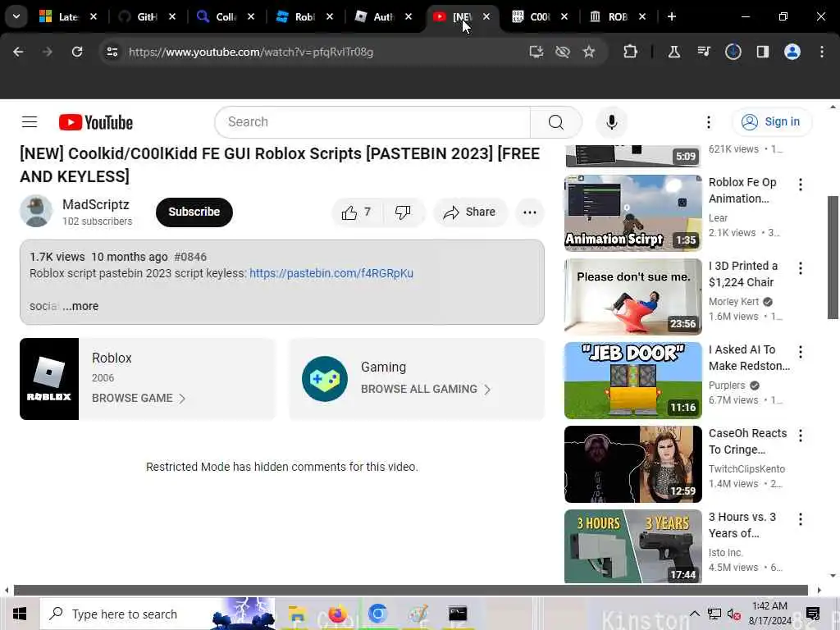Open media controls icon in toolbar
Viewport: 840px width, 630px height.
[x=703, y=52]
